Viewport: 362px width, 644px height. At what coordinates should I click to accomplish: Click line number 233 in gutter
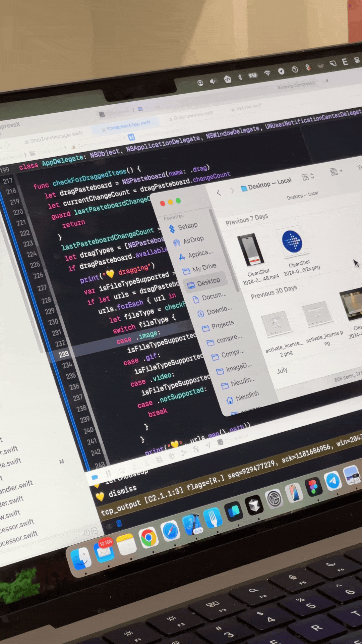pyautogui.click(x=64, y=355)
